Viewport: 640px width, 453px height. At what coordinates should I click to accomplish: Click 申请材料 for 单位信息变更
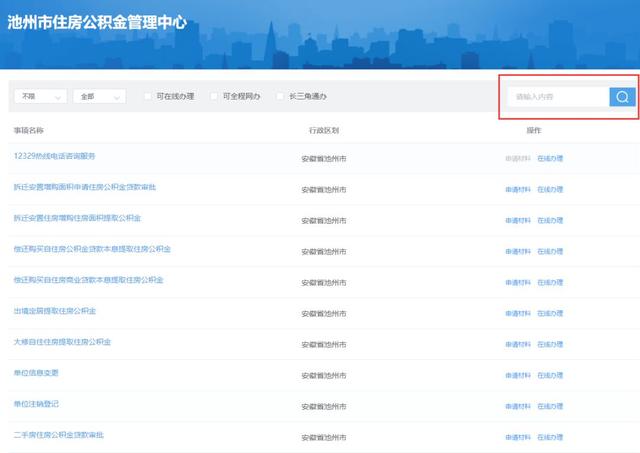(518, 375)
